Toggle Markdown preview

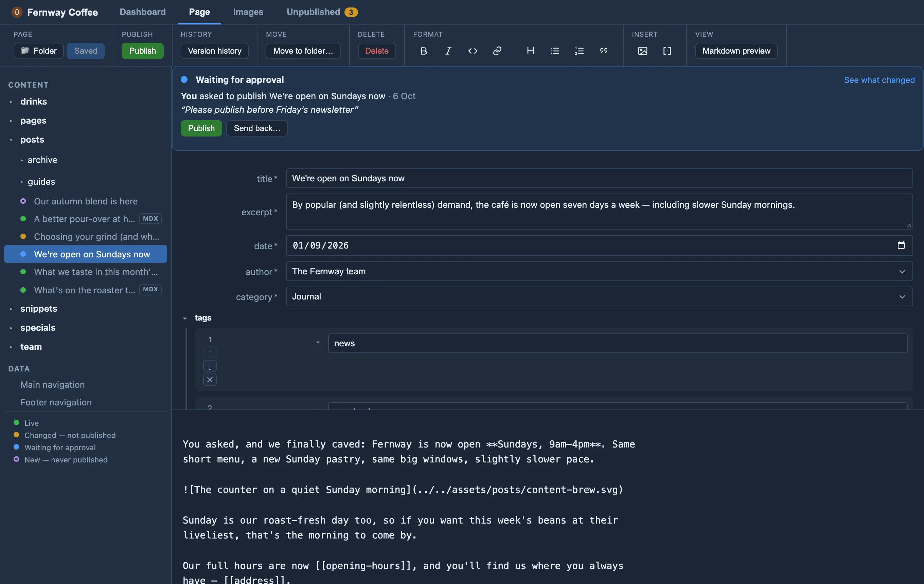click(736, 51)
